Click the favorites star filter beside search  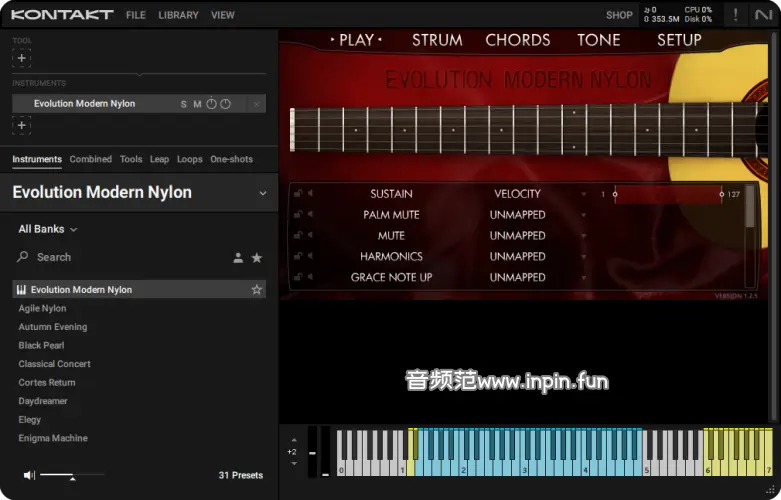tap(257, 258)
